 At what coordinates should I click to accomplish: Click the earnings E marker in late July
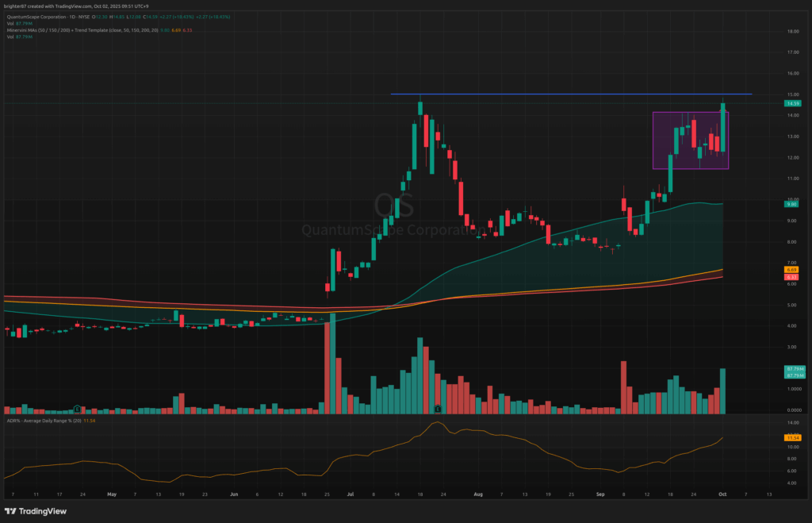click(437, 409)
